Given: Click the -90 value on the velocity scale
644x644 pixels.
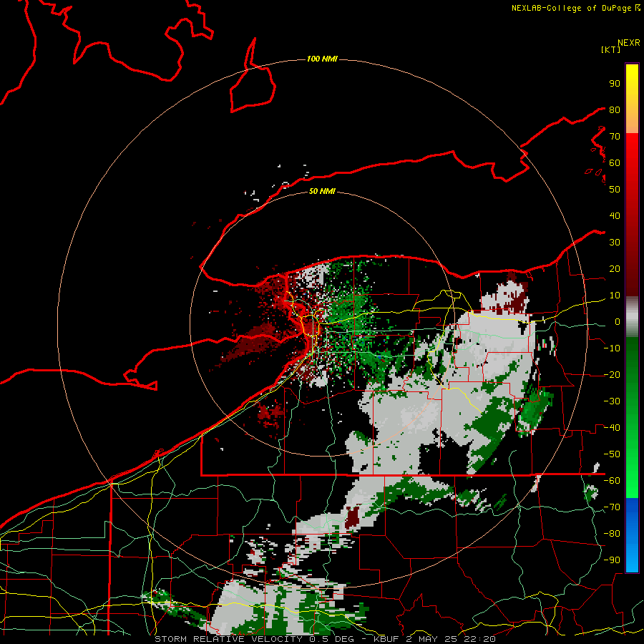Looking at the screenshot, I should click(612, 560).
